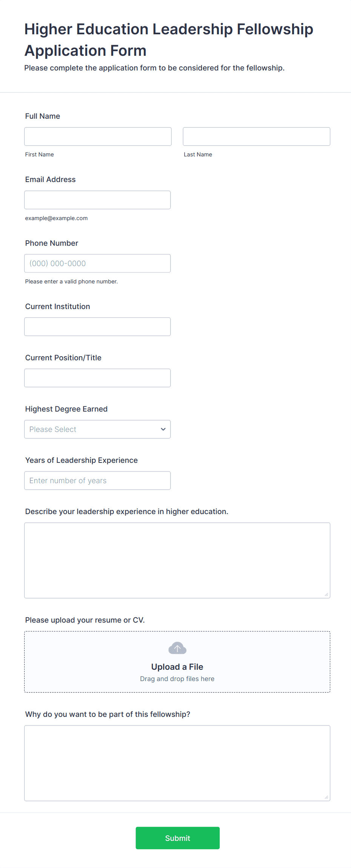Click the 'Drag and drop files here' text
Viewport: 351px width, 868px height.
[x=177, y=679]
